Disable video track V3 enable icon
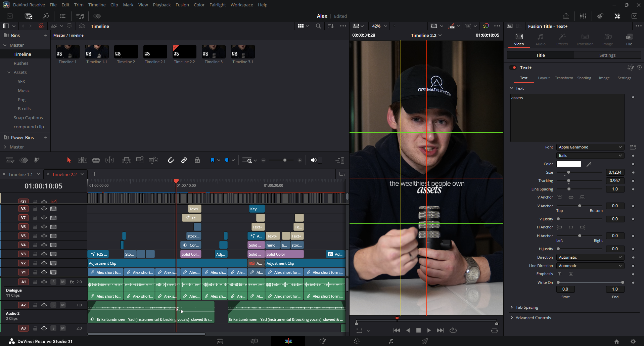Viewport: 644px width, 346px height. (x=53, y=254)
